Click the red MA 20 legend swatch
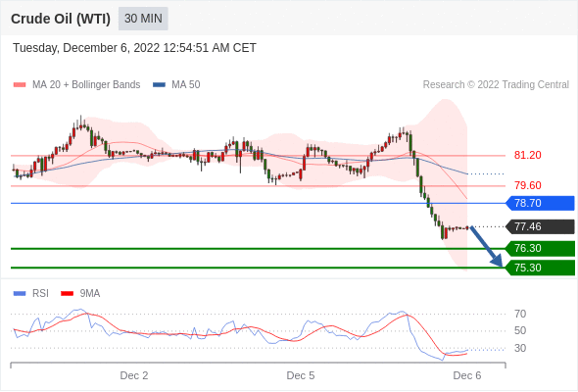This screenshot has width=578, height=392. coord(20,85)
